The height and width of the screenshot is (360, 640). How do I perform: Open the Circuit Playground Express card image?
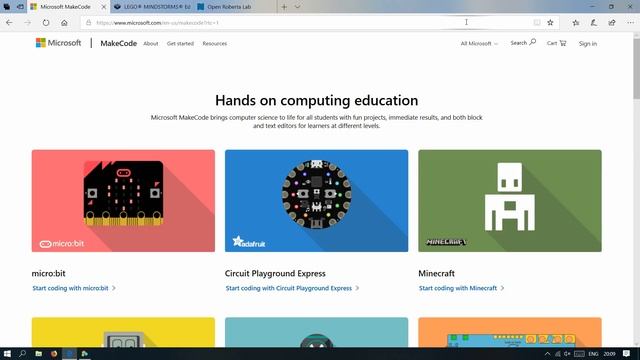(316, 201)
